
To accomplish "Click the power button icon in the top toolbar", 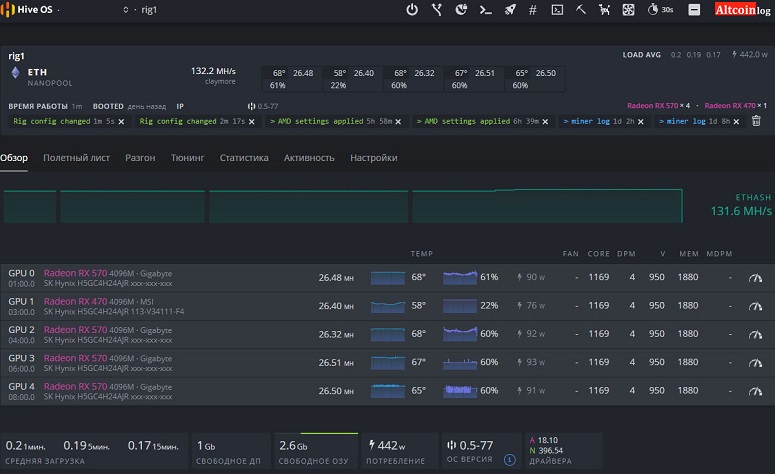I will tap(412, 10).
